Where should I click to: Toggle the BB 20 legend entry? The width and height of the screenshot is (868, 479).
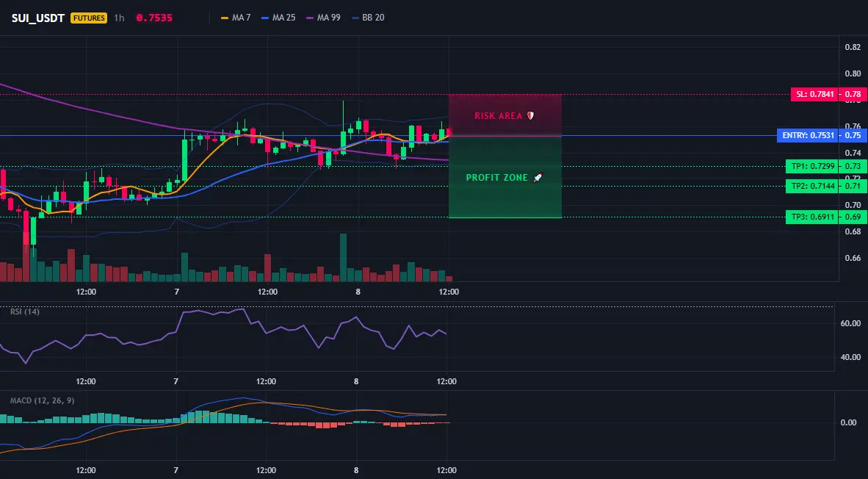coord(368,18)
